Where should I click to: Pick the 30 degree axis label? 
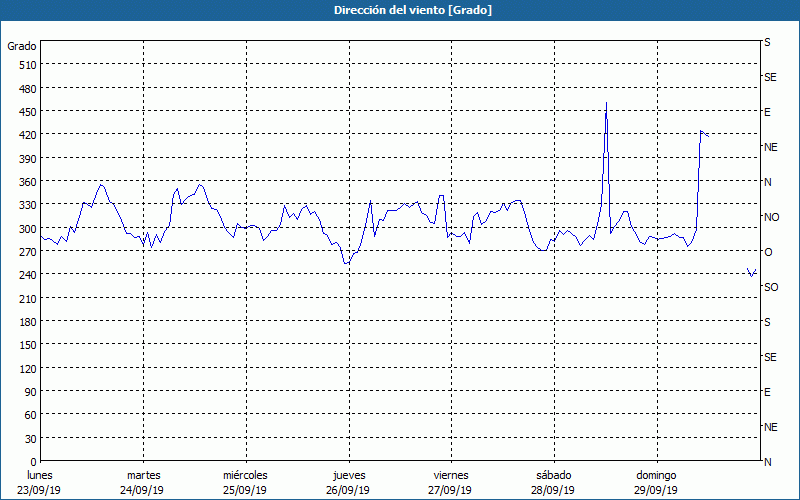[x=31, y=439]
